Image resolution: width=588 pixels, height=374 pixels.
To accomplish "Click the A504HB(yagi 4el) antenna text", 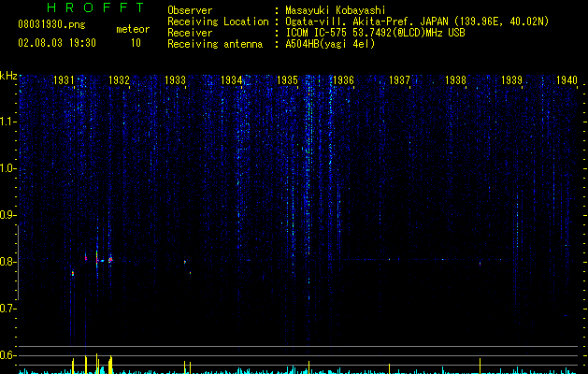I will point(330,44).
